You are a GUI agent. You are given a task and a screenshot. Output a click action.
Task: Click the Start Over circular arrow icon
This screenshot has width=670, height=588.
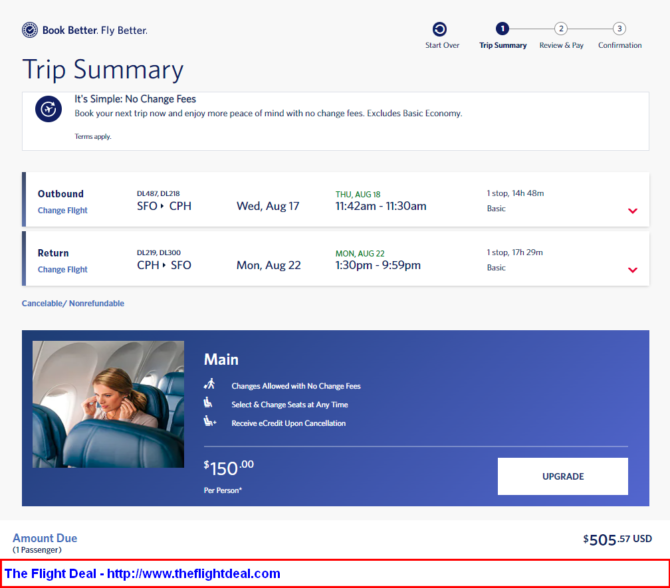(440, 29)
